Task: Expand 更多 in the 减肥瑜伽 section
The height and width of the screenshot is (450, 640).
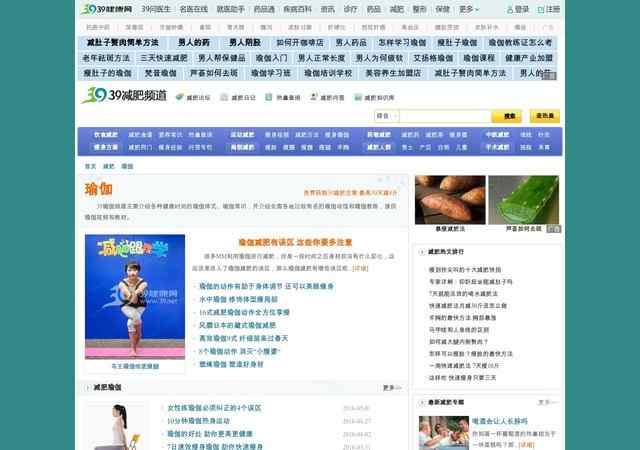Action: pyautogui.click(x=391, y=387)
